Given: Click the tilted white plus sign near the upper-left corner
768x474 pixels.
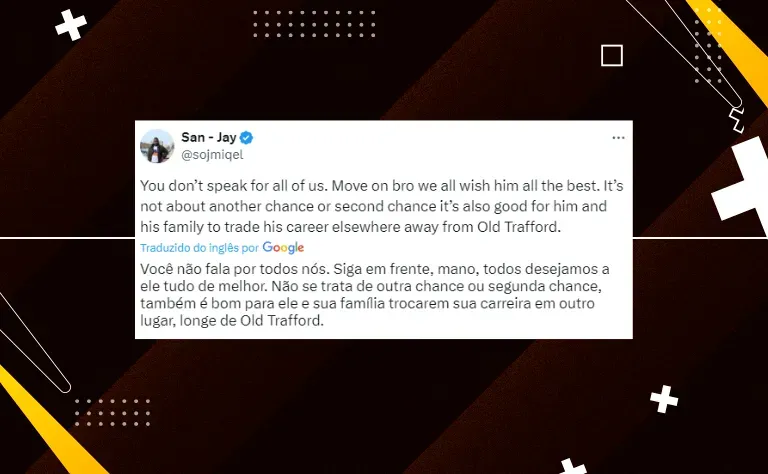Looking at the screenshot, I should pyautogui.click(x=71, y=25).
